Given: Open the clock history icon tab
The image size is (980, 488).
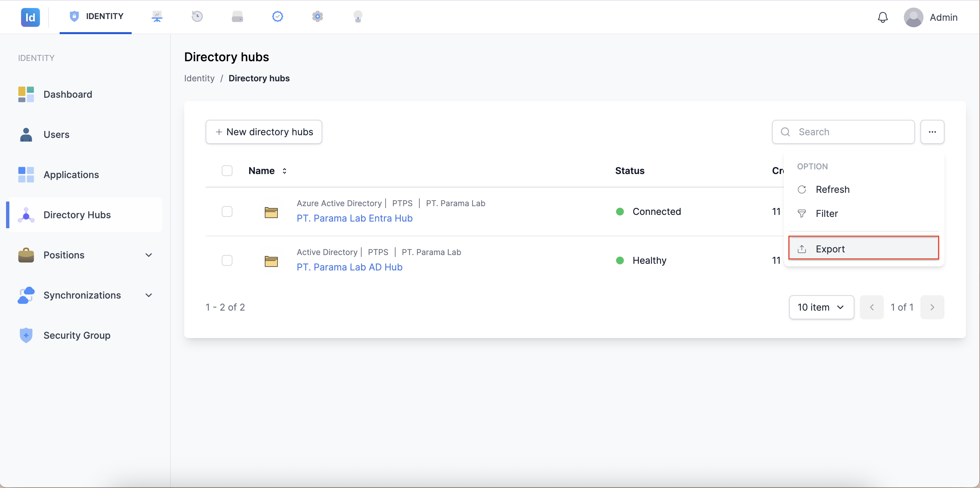Looking at the screenshot, I should [x=197, y=16].
